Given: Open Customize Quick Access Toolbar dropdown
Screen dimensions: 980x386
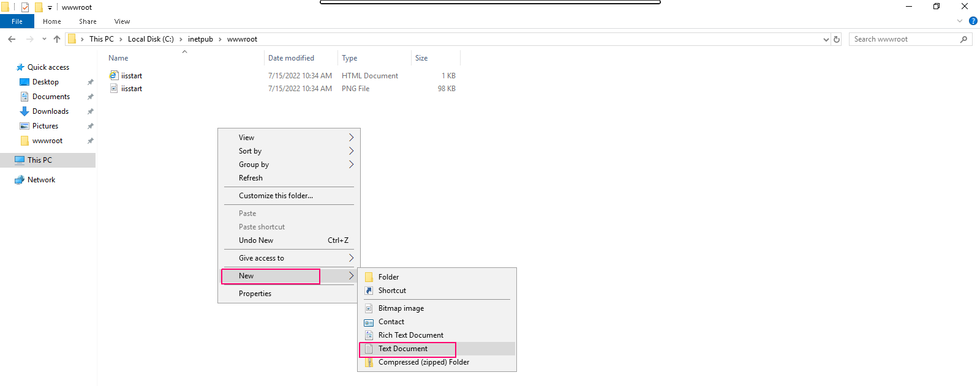Looking at the screenshot, I should click(x=50, y=8).
